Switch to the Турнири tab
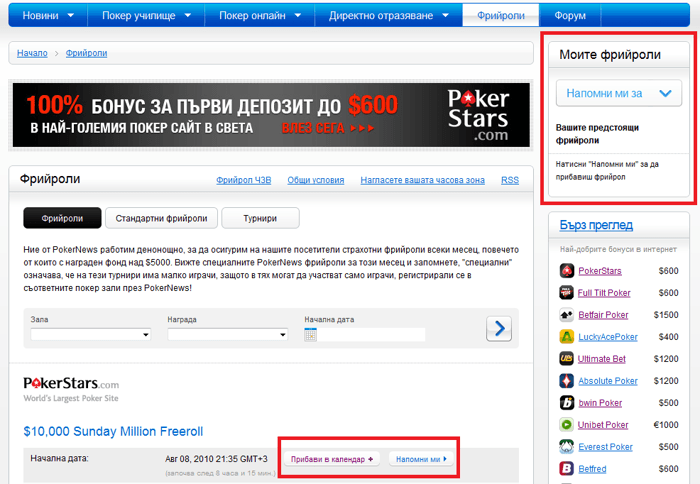 [x=260, y=218]
